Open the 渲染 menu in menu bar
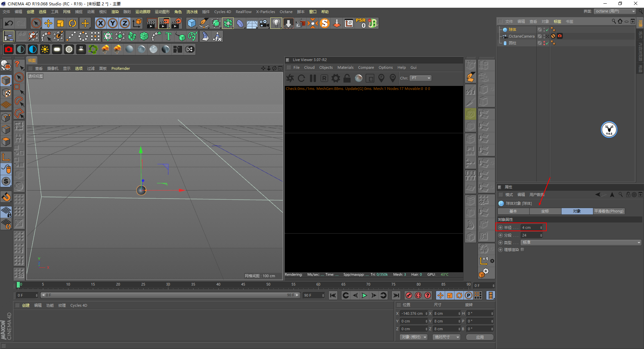This screenshot has width=644, height=349. click(115, 12)
